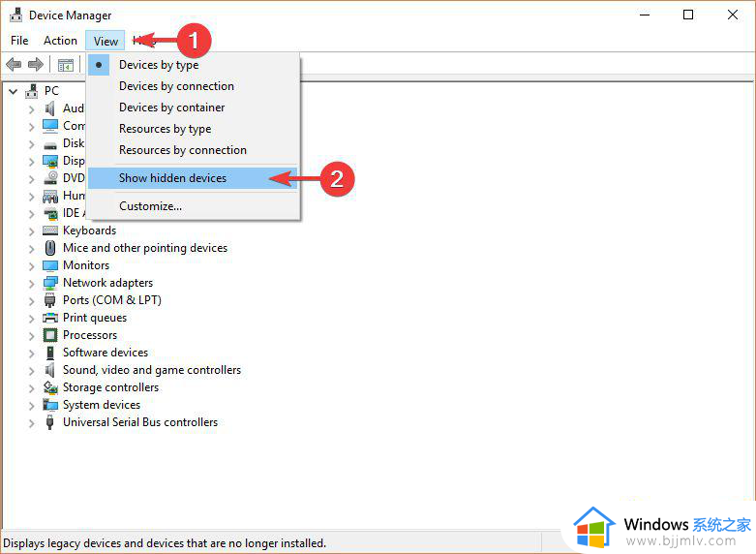The height and width of the screenshot is (554, 756).
Task: Select the Keyboards tree label
Action: pyautogui.click(x=90, y=231)
